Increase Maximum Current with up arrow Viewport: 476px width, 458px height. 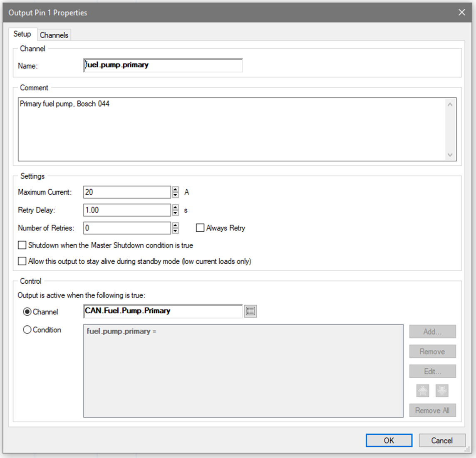point(176,189)
